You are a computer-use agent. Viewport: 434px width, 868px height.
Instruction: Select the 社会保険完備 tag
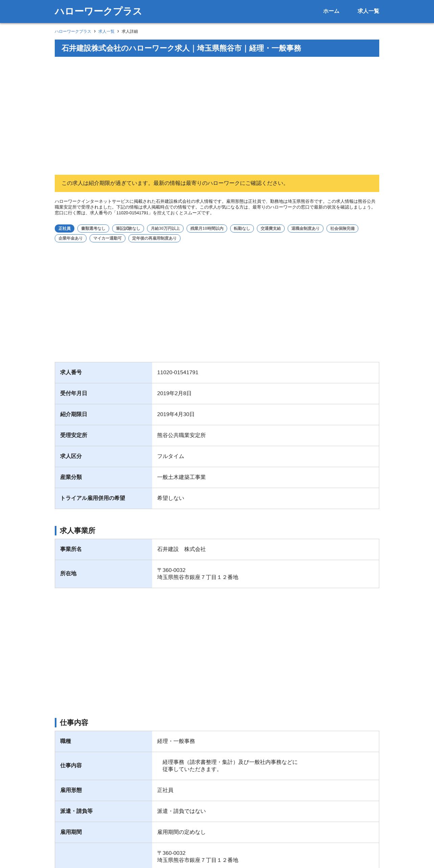342,228
